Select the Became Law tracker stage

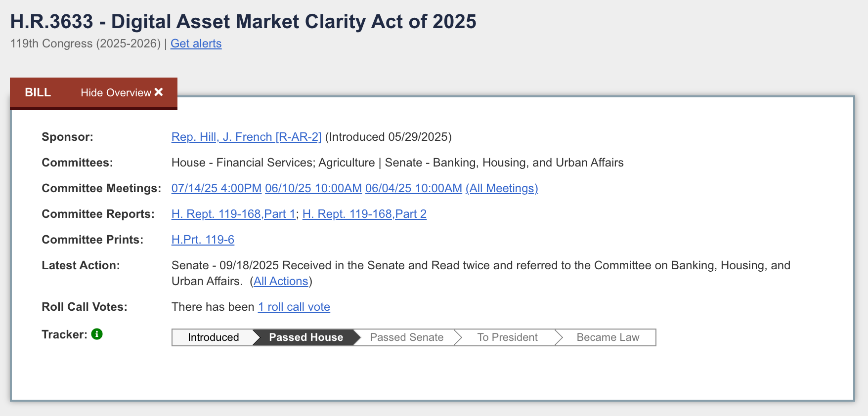[607, 337]
